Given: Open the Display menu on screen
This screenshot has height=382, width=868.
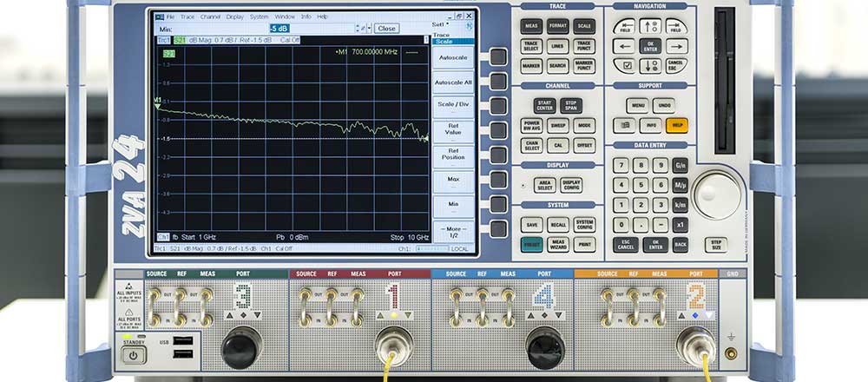Looking at the screenshot, I should 234,16.
